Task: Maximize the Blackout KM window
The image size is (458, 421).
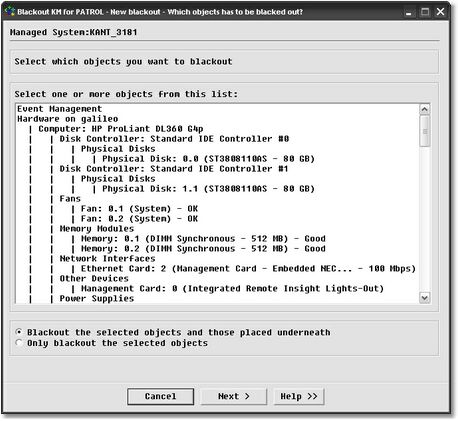Action: click(x=425, y=12)
